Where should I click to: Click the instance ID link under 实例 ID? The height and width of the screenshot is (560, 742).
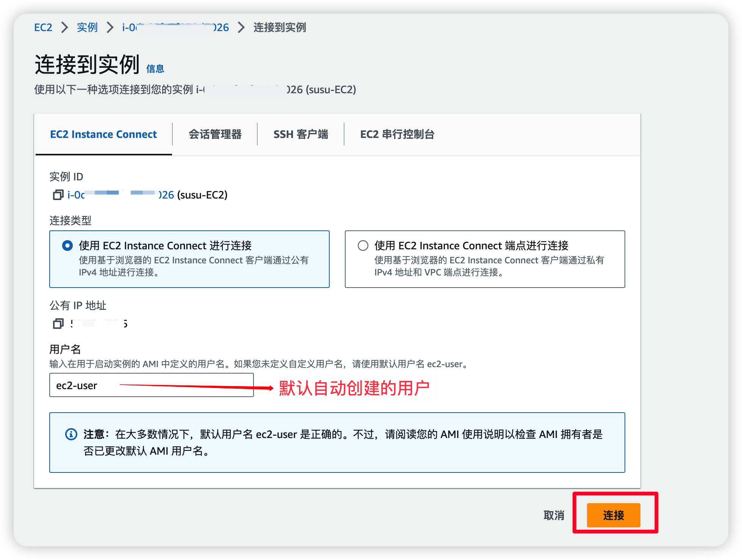[x=121, y=195]
